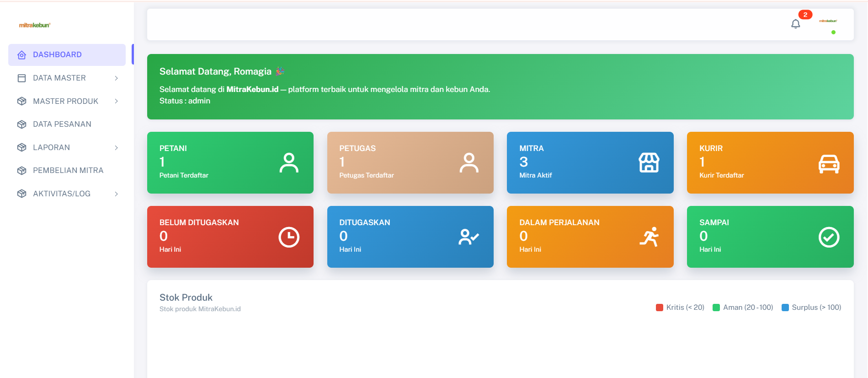Click the person icon on Petugas card

click(x=469, y=163)
